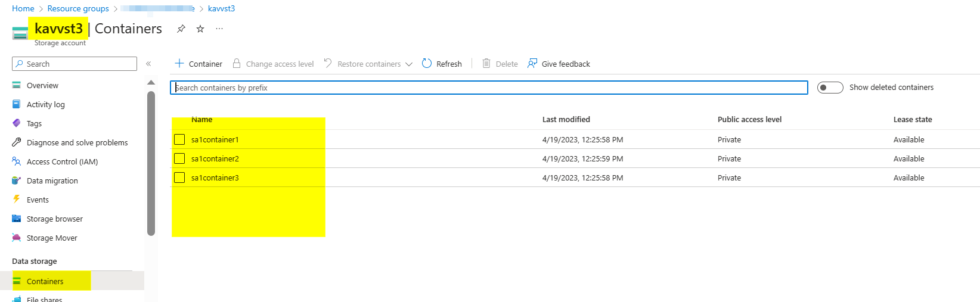The height and width of the screenshot is (302, 980).
Task: Click the Give feedback person icon
Action: click(532, 63)
